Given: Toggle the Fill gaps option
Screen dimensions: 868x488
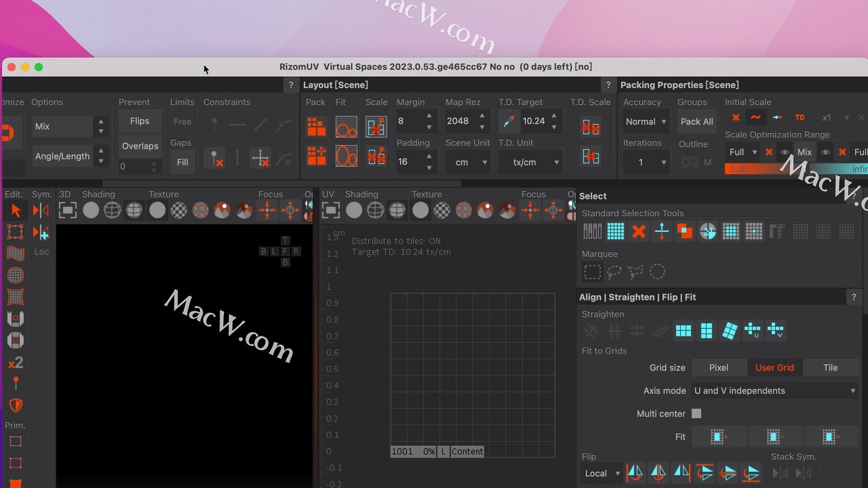Looking at the screenshot, I should pyautogui.click(x=183, y=162).
